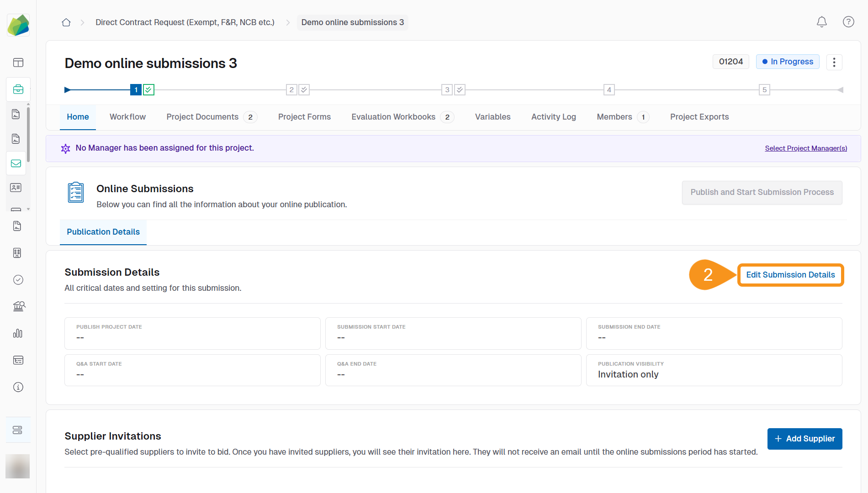This screenshot has width=868, height=493.
Task: Click Select Project Manager(s) link
Action: click(x=805, y=148)
